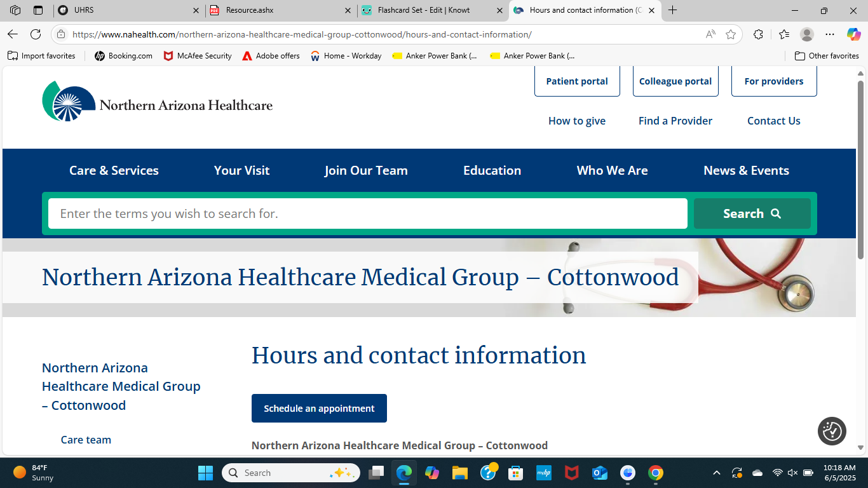The image size is (868, 488).
Task: Switch to the Resource.ashx tab
Action: (280, 10)
